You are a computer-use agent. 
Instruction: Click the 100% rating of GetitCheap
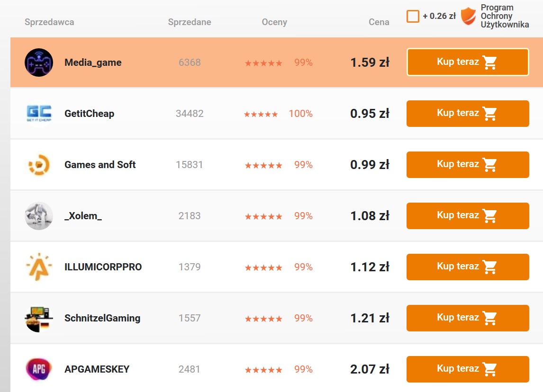301,114
